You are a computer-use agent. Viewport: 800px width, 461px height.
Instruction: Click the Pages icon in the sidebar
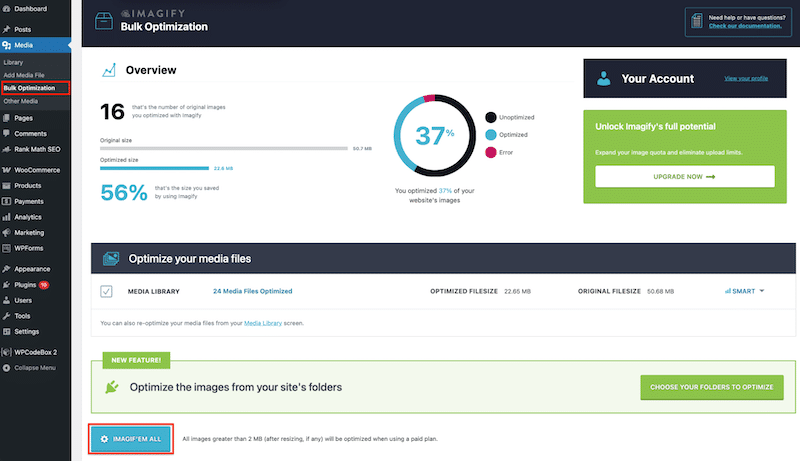pyautogui.click(x=6, y=118)
